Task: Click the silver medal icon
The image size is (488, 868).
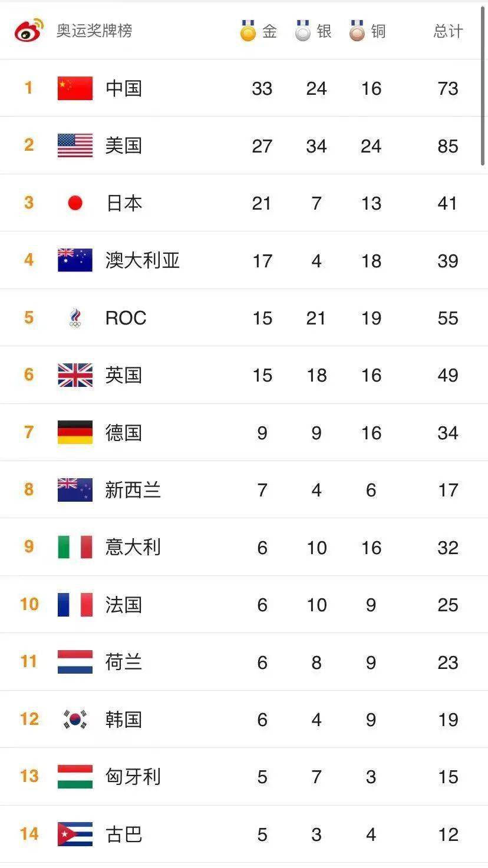Action: 303,31
